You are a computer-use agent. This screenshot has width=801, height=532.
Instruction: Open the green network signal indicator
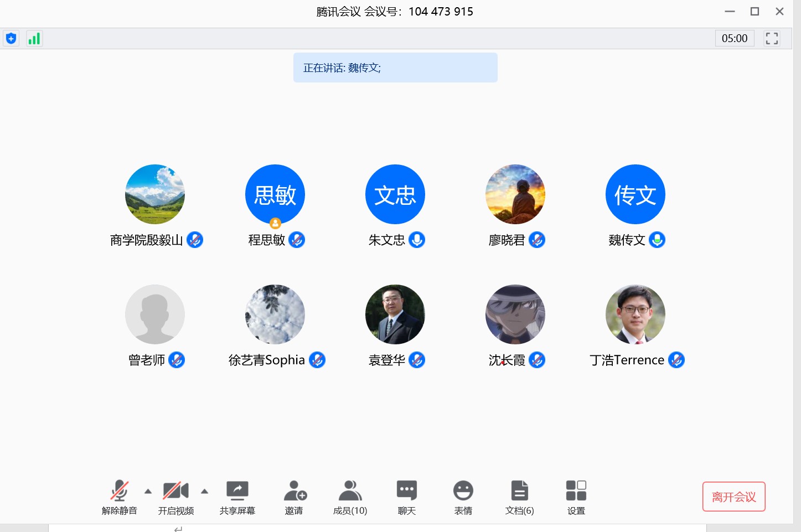34,39
